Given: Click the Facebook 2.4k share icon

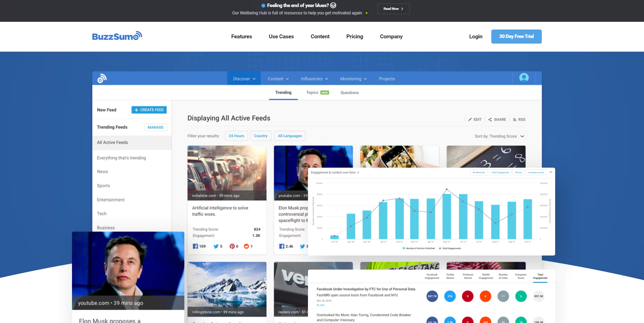Looking at the screenshot, I should point(282,246).
